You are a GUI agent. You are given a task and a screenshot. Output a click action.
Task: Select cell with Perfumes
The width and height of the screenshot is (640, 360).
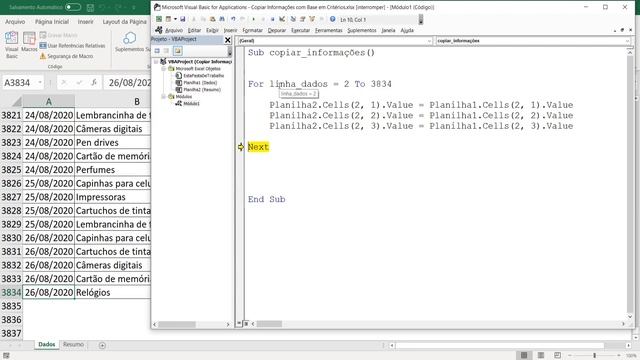(x=113, y=170)
